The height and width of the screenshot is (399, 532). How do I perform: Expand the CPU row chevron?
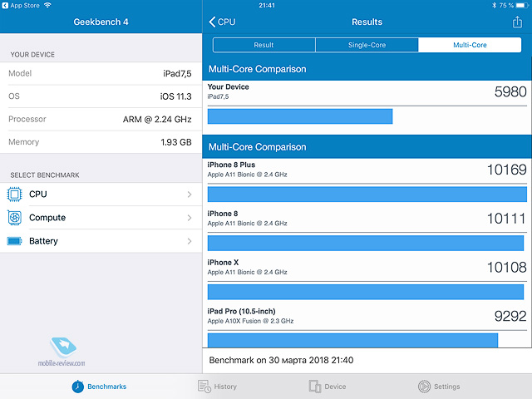click(x=190, y=195)
